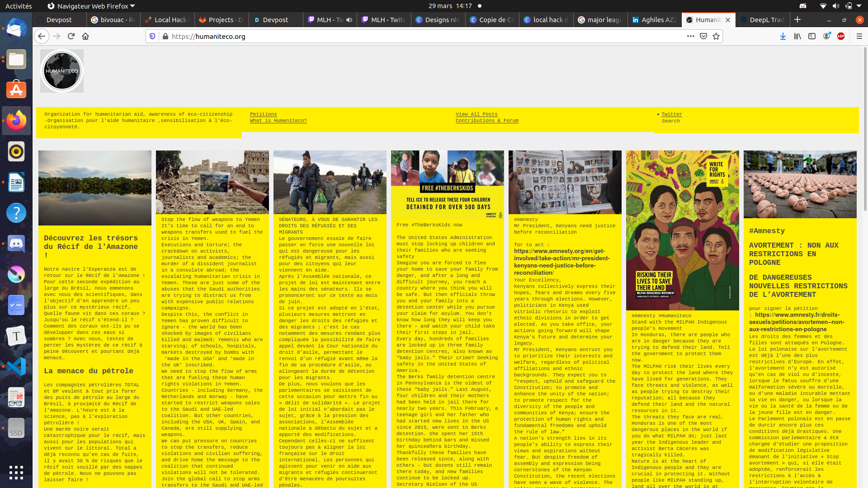Save page to Pocket
Screen dimensions: 868x488
pyautogui.click(x=703, y=36)
